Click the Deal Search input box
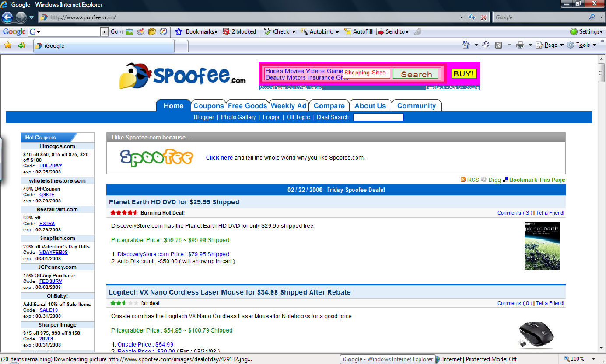The image size is (606, 364). click(378, 117)
